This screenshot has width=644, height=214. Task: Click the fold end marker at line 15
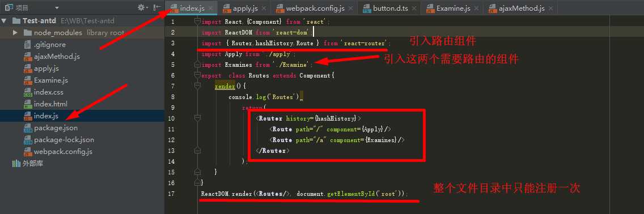click(x=197, y=172)
